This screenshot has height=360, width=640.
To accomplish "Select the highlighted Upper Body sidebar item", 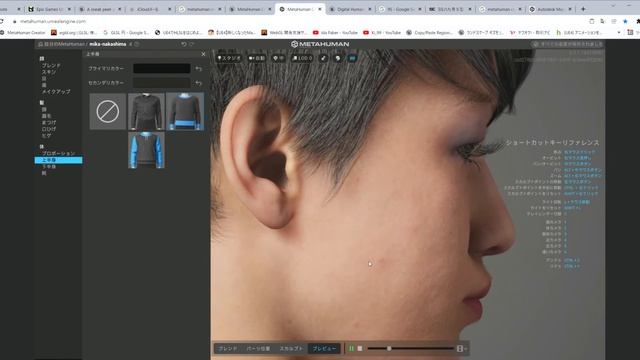I will click(x=58, y=160).
